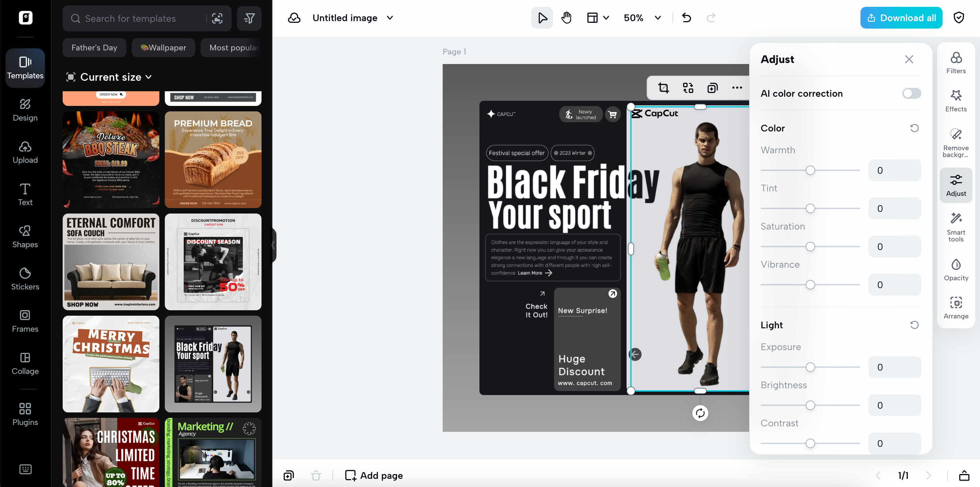980x487 pixels.
Task: Click the image search scan icon
Action: 217,18
